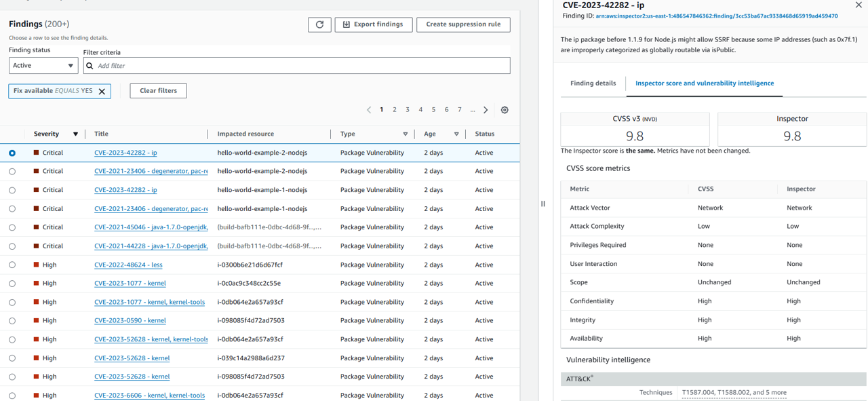This screenshot has height=401, width=868.
Task: Select the CVE-2022-48624 less row radio
Action: click(x=12, y=265)
